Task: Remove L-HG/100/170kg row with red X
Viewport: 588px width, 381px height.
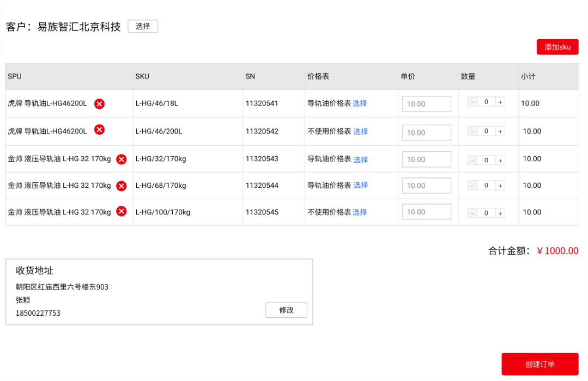Action: (121, 211)
